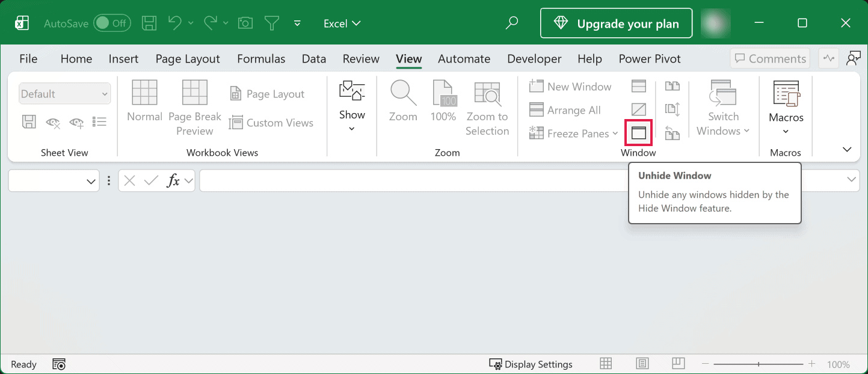Viewport: 868px width, 374px height.
Task: Click the Undo arrow icon
Action: pos(175,23)
